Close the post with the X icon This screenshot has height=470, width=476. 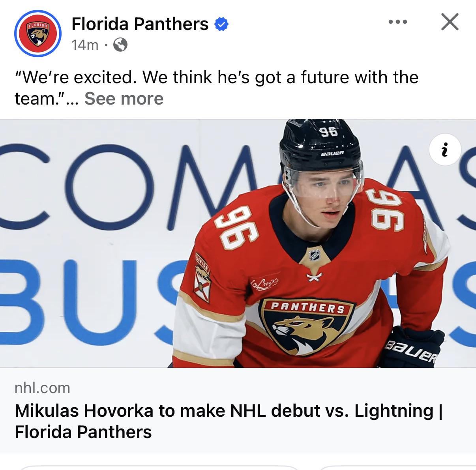(450, 22)
